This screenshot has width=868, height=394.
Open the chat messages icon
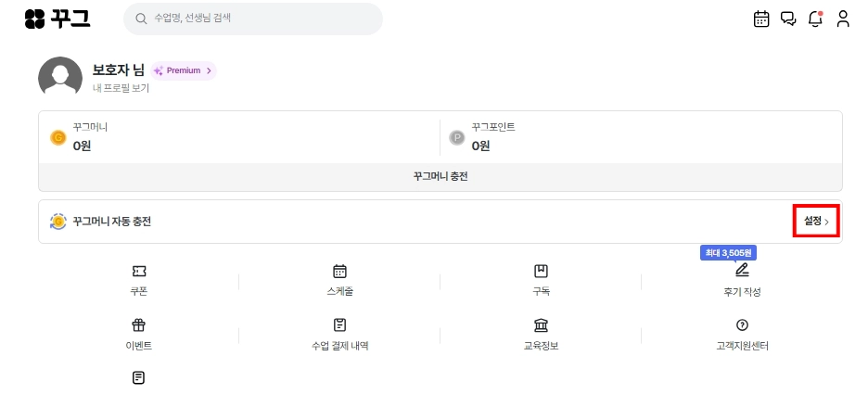[788, 19]
